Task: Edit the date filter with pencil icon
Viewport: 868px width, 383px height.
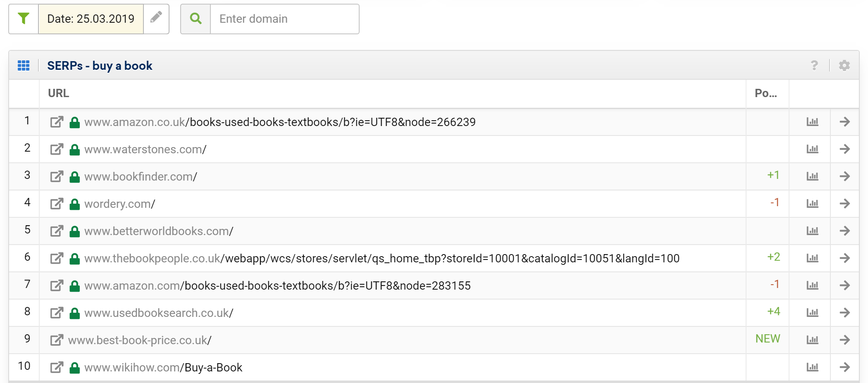Action: (156, 17)
